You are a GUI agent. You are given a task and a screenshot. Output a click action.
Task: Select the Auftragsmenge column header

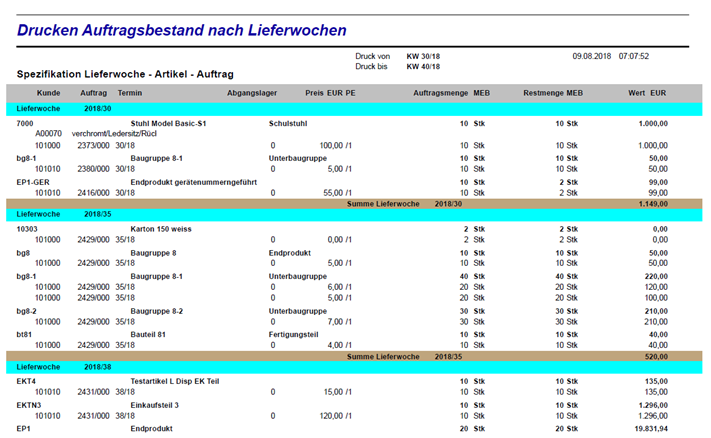(x=440, y=93)
